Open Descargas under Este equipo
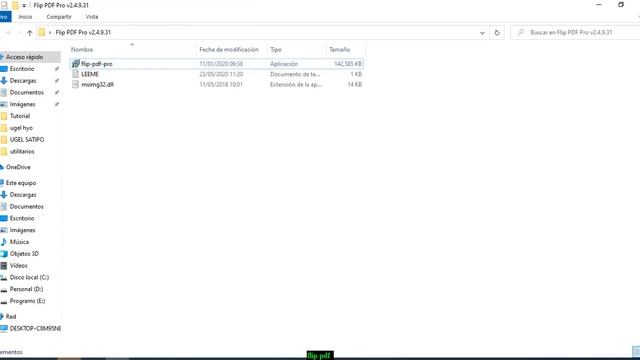Image resolution: width=640 pixels, height=360 pixels. coord(23,195)
